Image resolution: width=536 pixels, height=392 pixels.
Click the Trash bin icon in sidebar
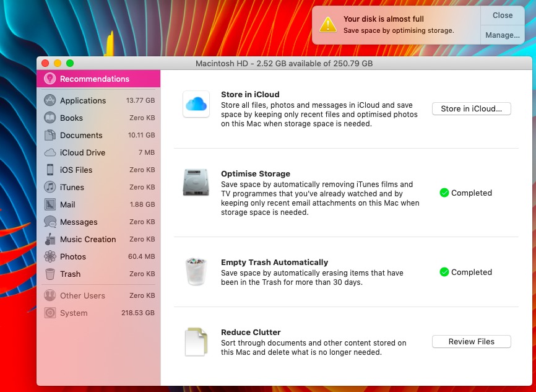point(50,274)
